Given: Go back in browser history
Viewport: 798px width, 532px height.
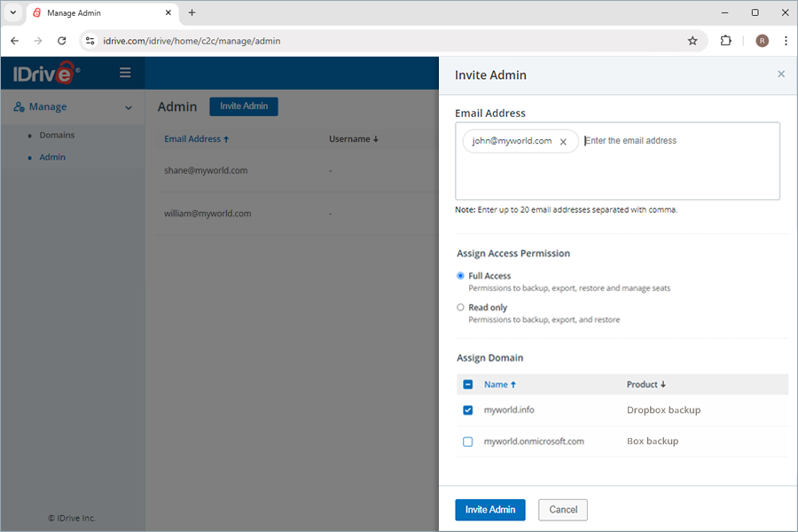Looking at the screenshot, I should click(15, 41).
